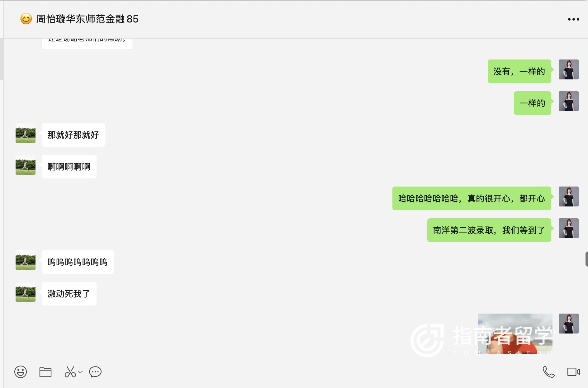Click the 哈哈哈哈哈哈哈，真的很开心 message bubble
The height and width of the screenshot is (388, 588).
point(472,198)
